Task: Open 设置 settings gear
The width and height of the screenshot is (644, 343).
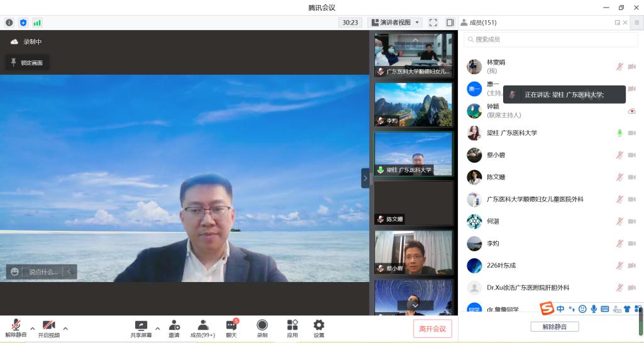Action: tap(319, 325)
